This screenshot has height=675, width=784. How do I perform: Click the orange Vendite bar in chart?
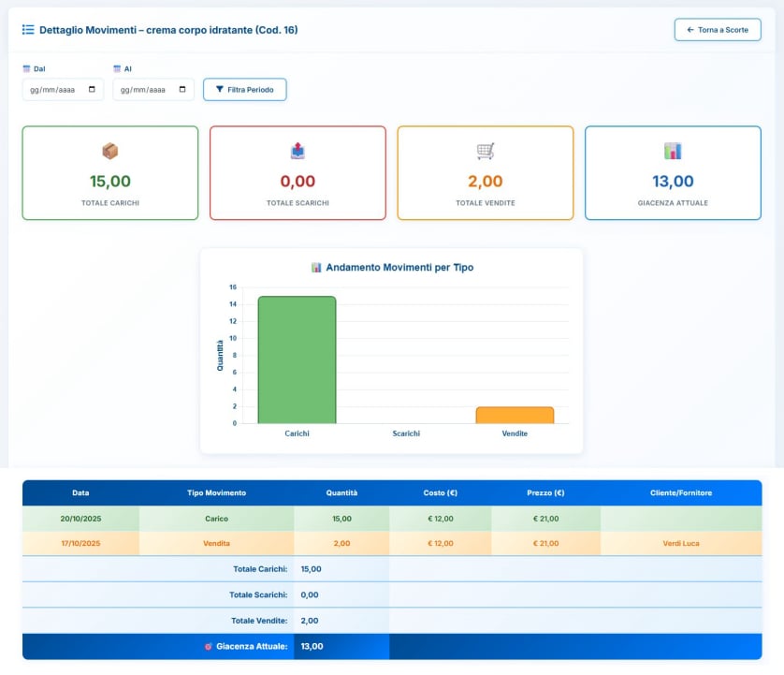tap(515, 415)
